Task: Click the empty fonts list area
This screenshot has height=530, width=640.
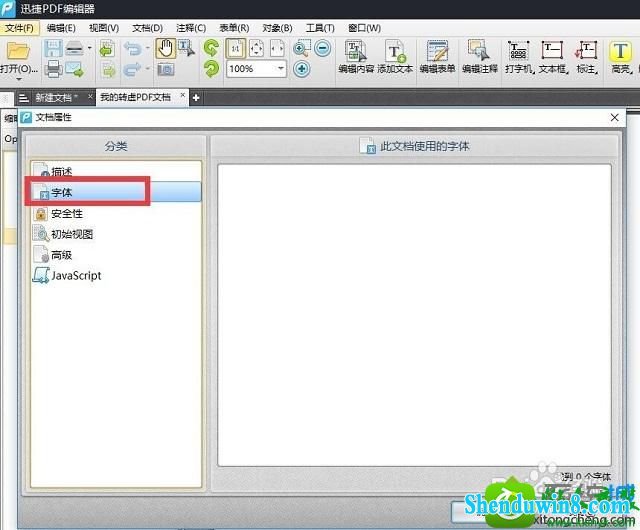Action: [x=414, y=315]
